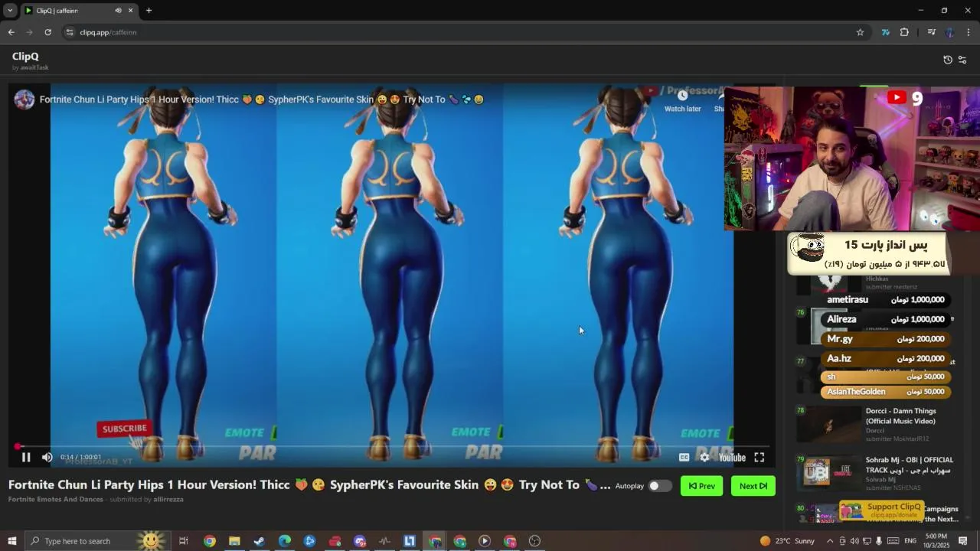Screen dimensions: 980x551
Task: Go back in browser
Action: point(11,32)
